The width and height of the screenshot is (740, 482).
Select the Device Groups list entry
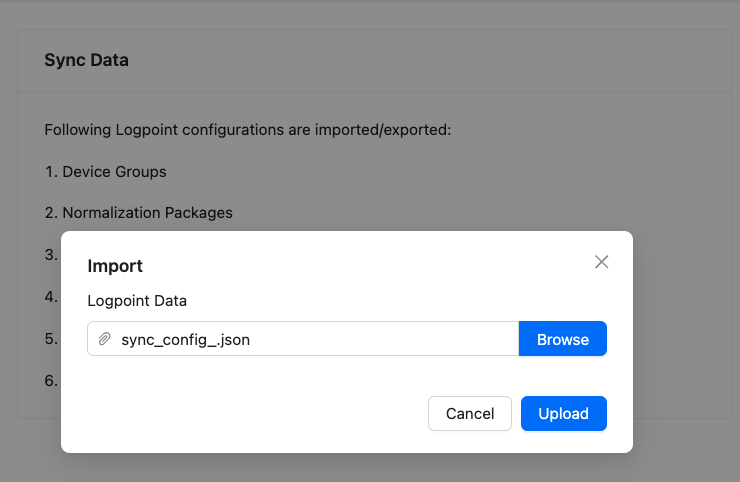tap(105, 171)
